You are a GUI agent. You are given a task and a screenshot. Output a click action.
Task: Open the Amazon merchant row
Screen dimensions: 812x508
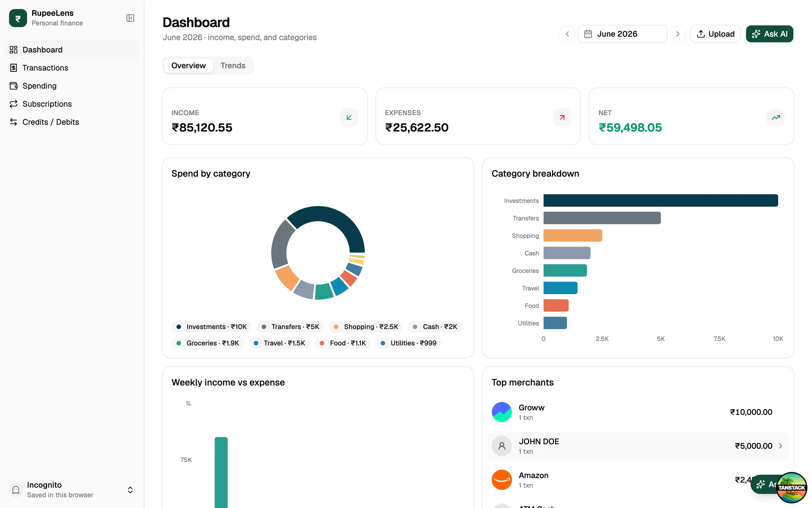638,480
